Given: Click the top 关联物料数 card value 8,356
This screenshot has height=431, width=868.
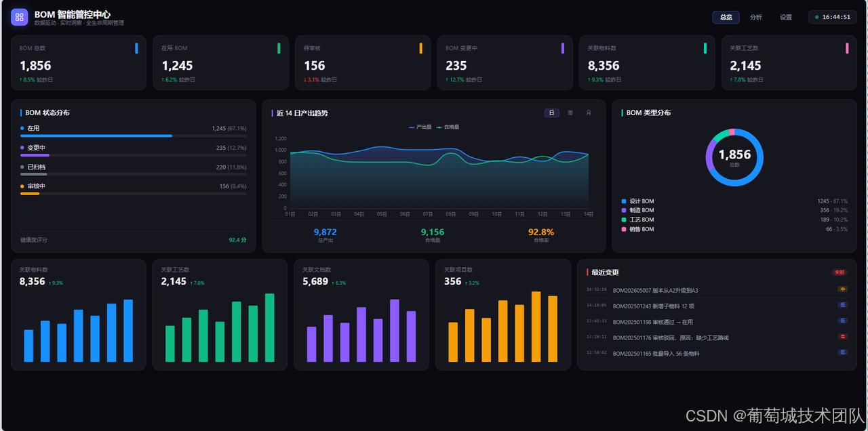Looking at the screenshot, I should click(604, 66).
